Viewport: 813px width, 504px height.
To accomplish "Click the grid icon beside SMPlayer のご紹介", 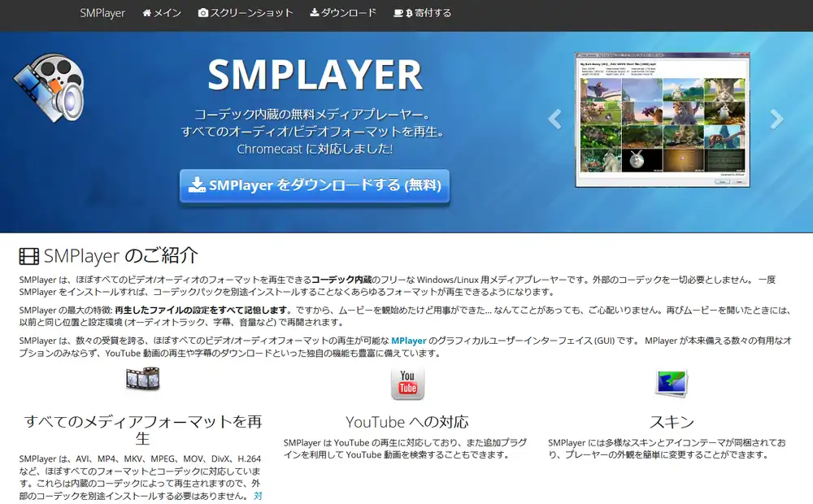I will coord(29,255).
